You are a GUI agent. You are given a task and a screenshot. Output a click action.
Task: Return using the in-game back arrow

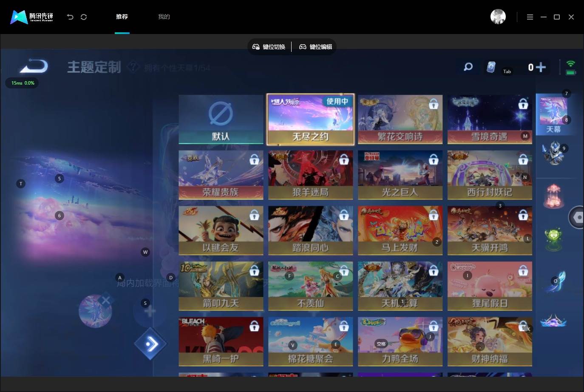pyautogui.click(x=34, y=67)
